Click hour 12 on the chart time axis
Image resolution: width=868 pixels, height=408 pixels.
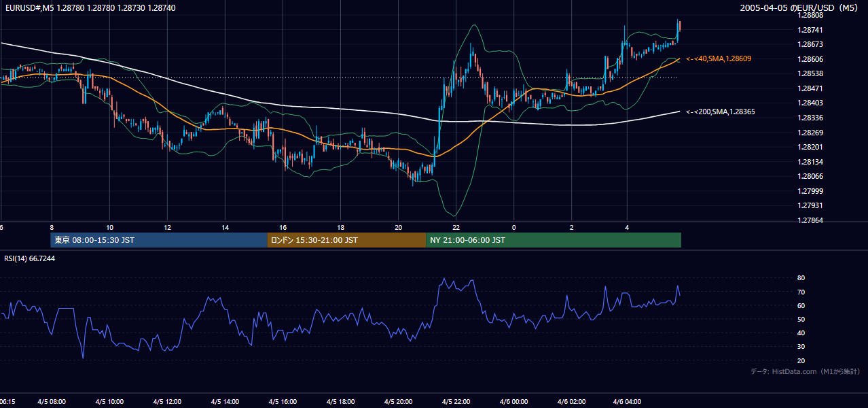click(x=167, y=227)
